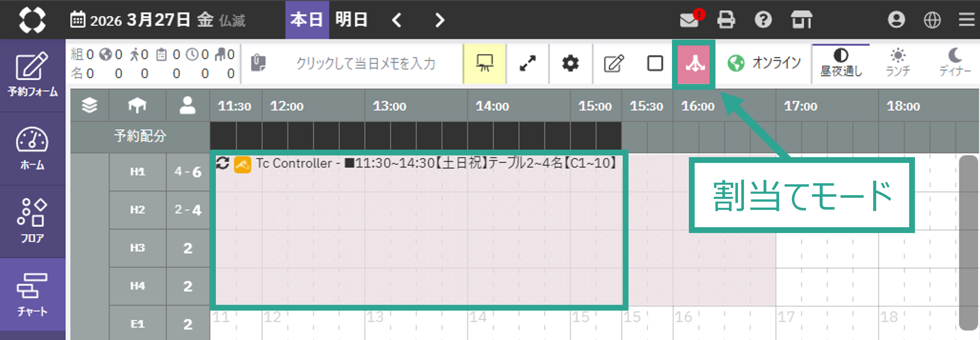Click the 11:30 time header

pyautogui.click(x=234, y=106)
